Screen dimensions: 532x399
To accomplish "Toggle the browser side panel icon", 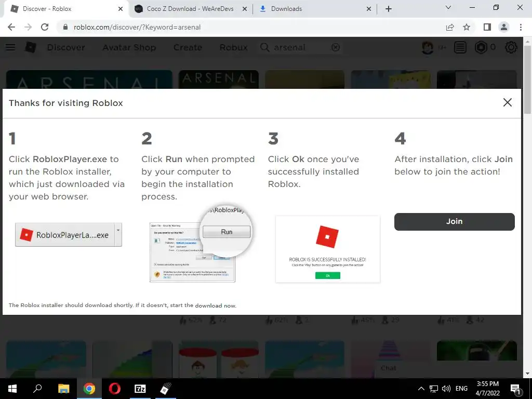I will coord(487,27).
